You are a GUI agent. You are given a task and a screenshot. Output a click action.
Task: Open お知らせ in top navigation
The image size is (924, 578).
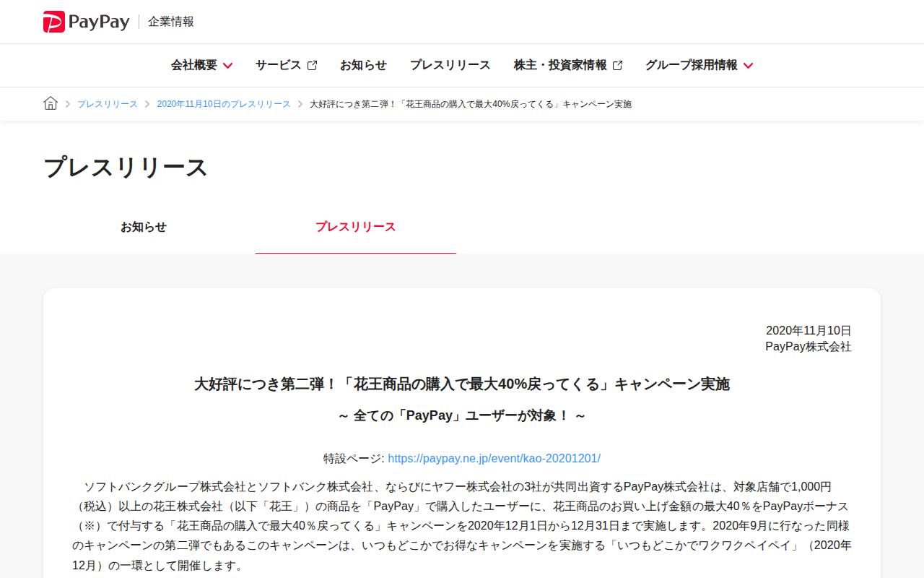(363, 65)
